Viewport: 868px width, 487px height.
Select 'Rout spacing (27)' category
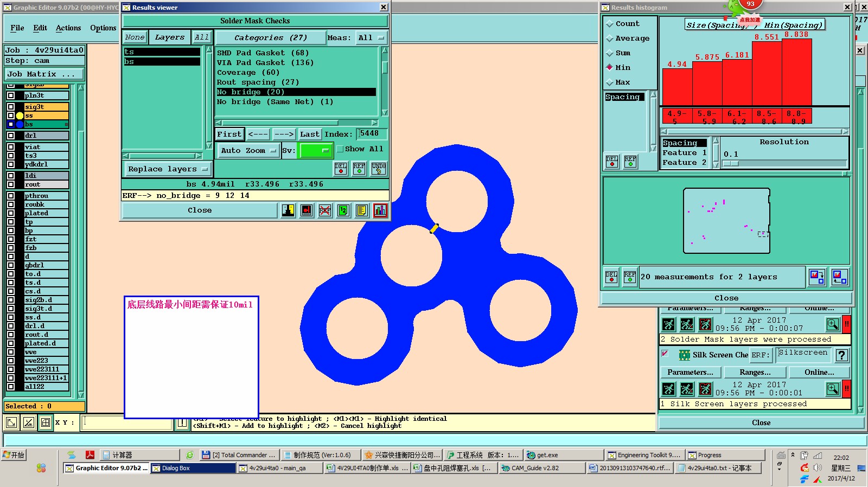point(258,82)
